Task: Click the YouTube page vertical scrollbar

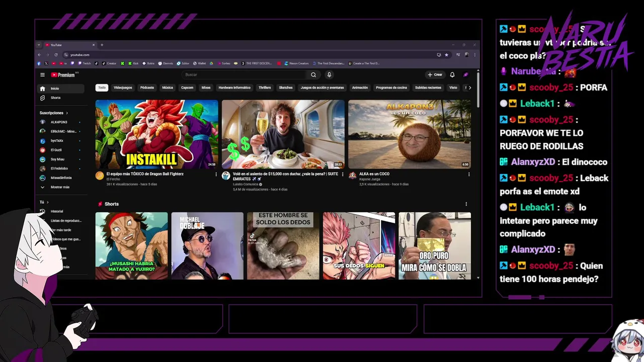Action: (478, 90)
